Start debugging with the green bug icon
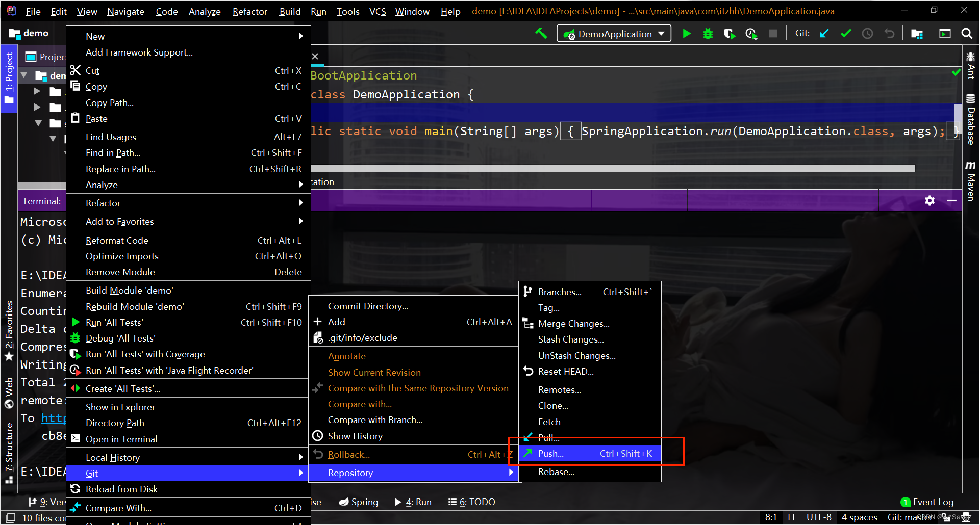Viewport: 980px width, 525px height. point(708,34)
